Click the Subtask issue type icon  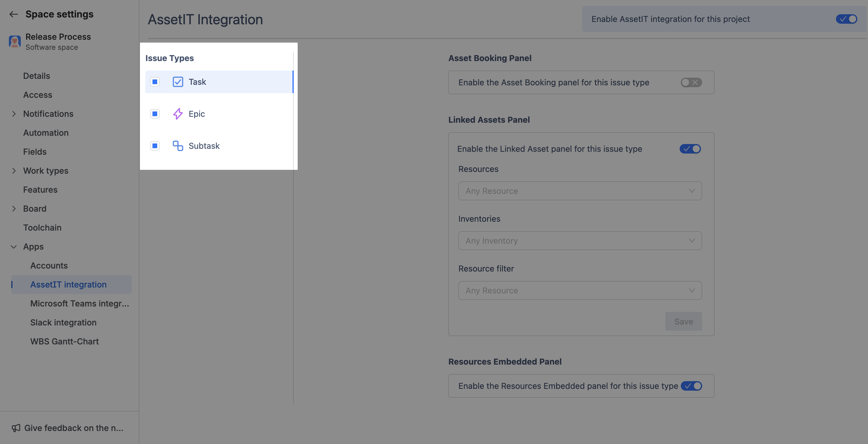[x=178, y=146]
